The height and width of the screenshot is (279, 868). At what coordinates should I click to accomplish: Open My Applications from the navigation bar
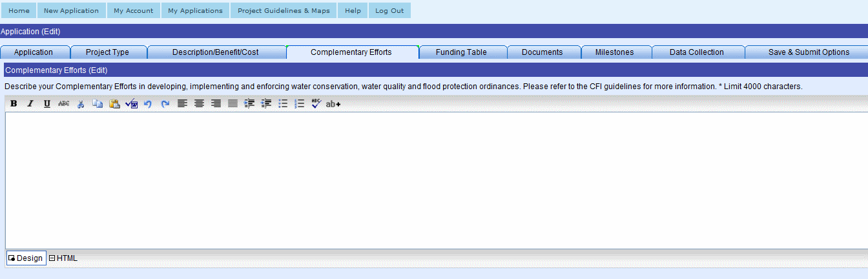[x=195, y=11]
